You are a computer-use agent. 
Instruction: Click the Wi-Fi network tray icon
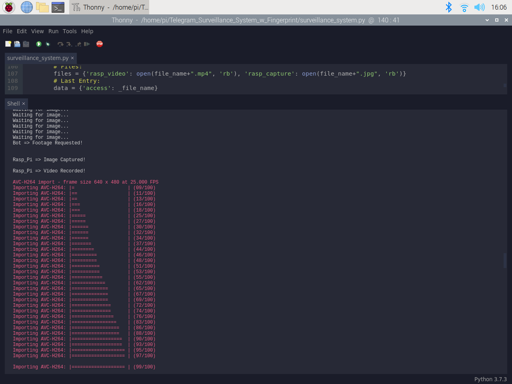[464, 7]
